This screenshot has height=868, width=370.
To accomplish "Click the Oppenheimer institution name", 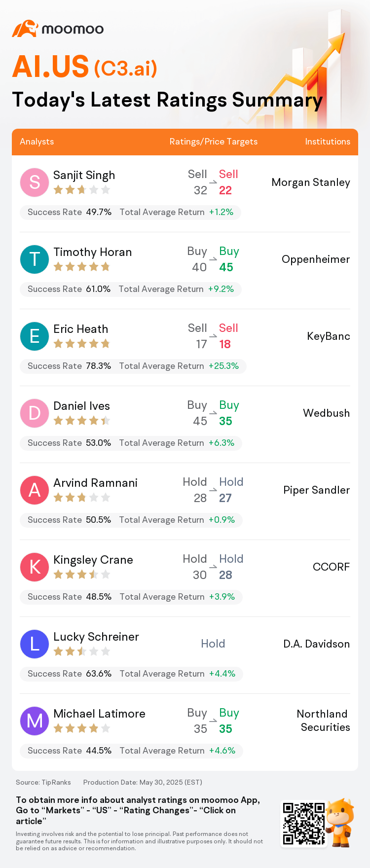I will coord(316,259).
